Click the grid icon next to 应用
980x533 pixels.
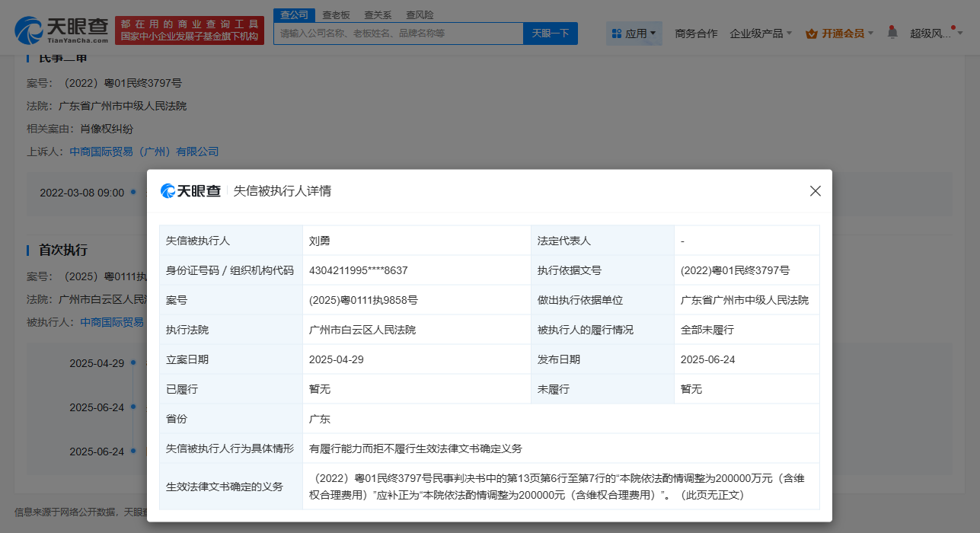615,34
